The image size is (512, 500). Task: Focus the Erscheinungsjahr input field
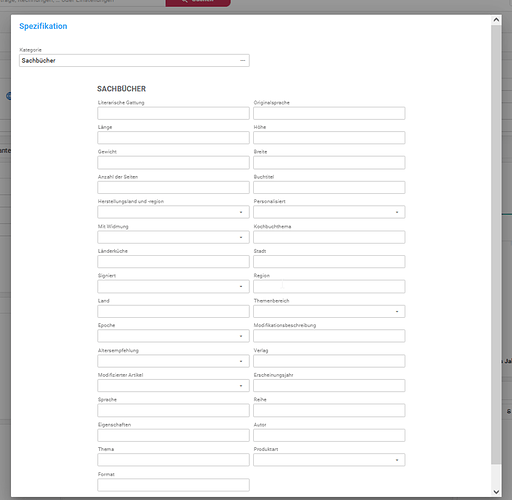(x=329, y=386)
